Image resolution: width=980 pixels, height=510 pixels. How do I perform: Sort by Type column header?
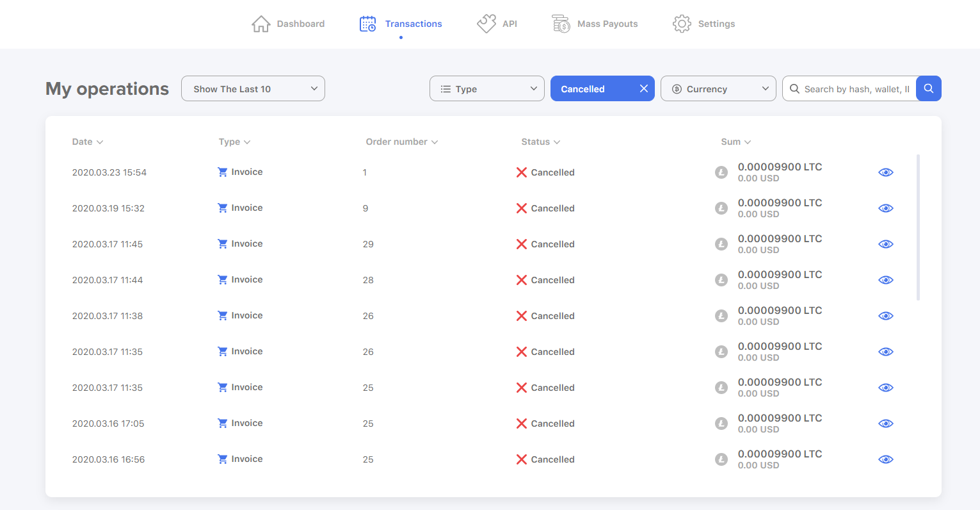click(x=234, y=142)
